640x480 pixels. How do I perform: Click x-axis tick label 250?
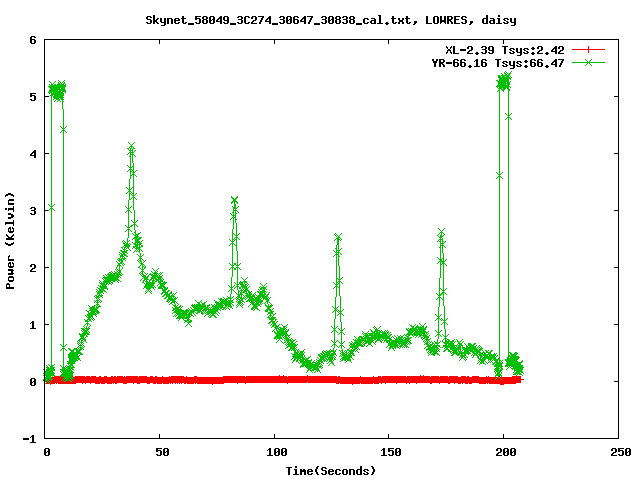(x=621, y=452)
